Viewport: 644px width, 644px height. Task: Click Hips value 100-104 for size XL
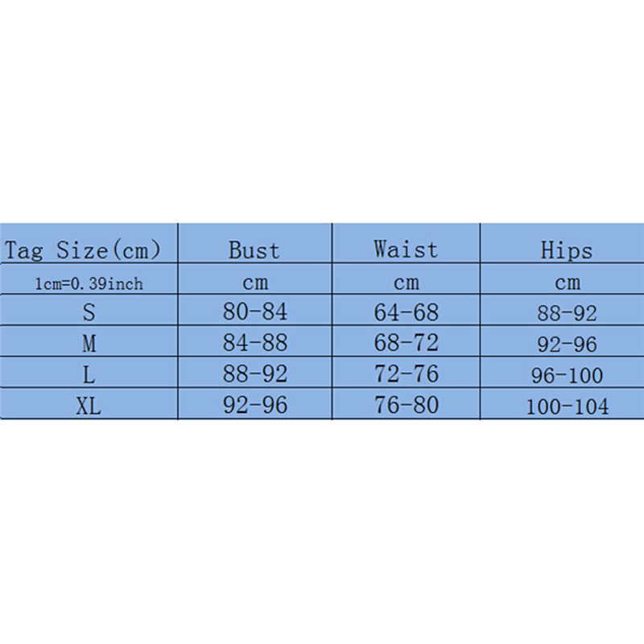tap(567, 407)
